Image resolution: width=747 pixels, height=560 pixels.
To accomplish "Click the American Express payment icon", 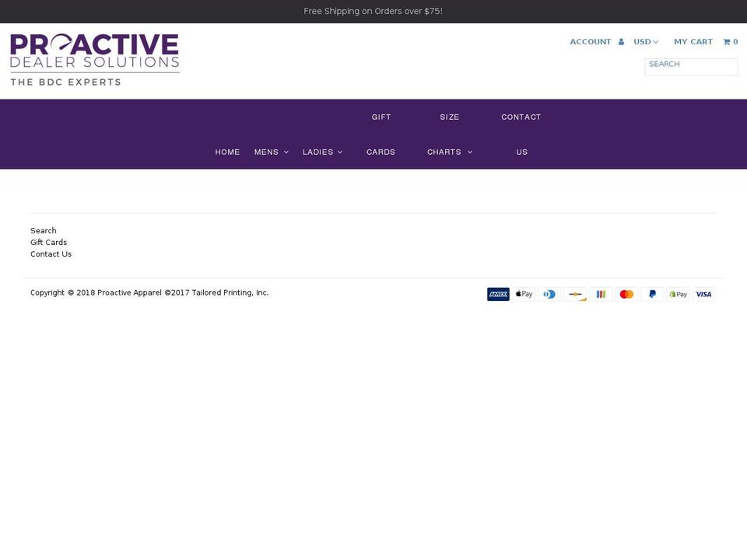I will 498,294.
